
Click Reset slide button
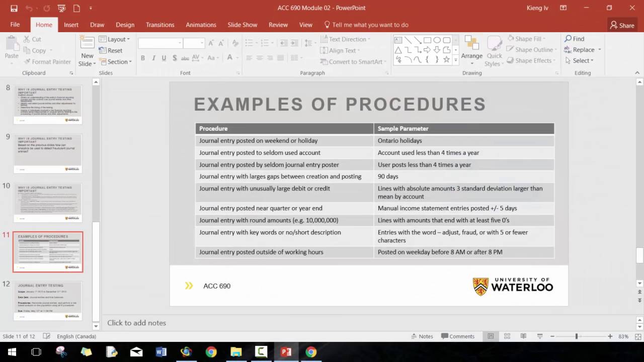(x=110, y=50)
